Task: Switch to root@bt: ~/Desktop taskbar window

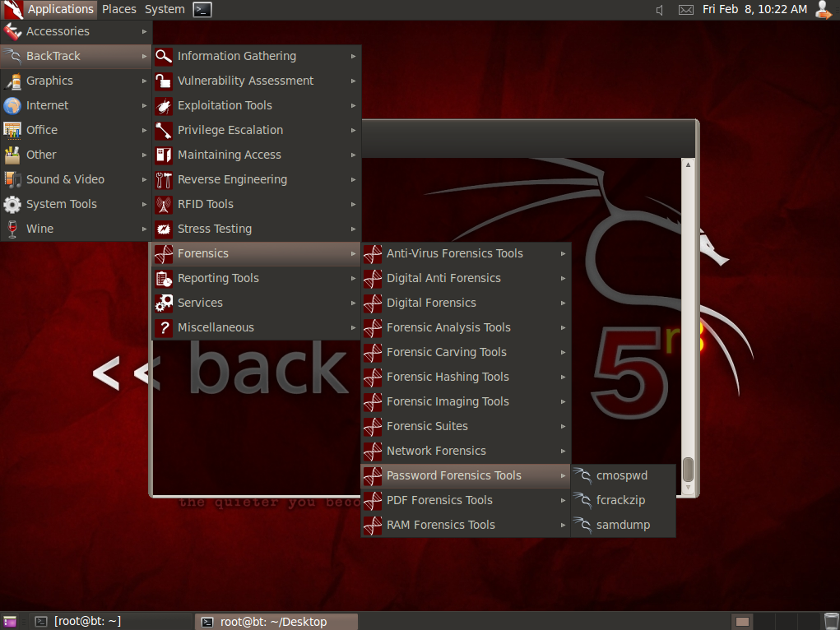Action: pyautogui.click(x=276, y=622)
